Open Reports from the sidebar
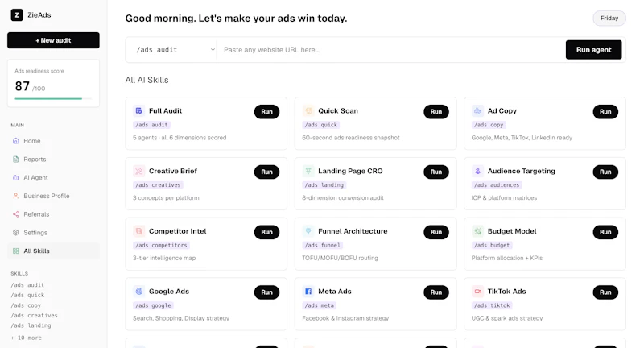 [53, 159]
